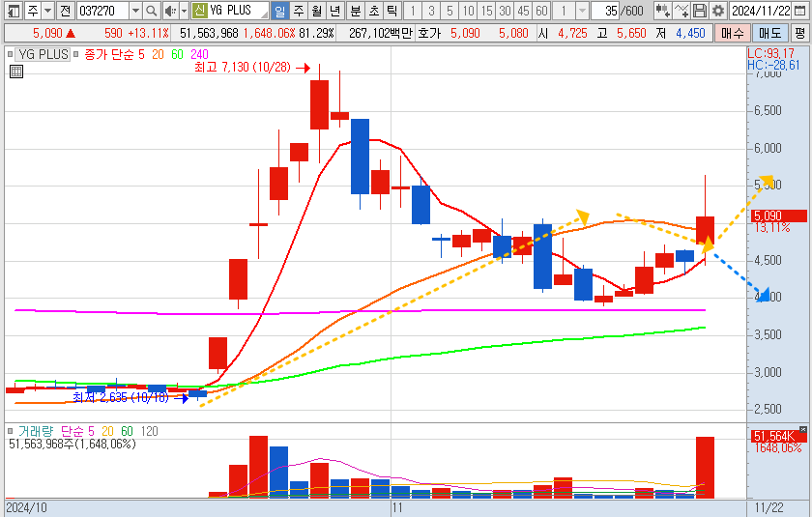The width and height of the screenshot is (812, 517).
Task: Click the chart layout panel icon at top-left
Action: coord(13,11)
